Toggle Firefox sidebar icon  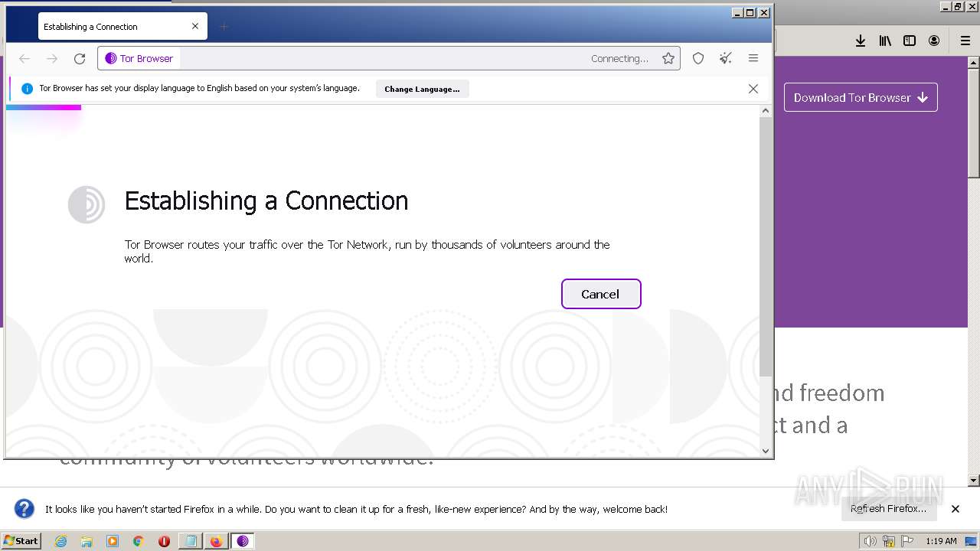coord(910,41)
